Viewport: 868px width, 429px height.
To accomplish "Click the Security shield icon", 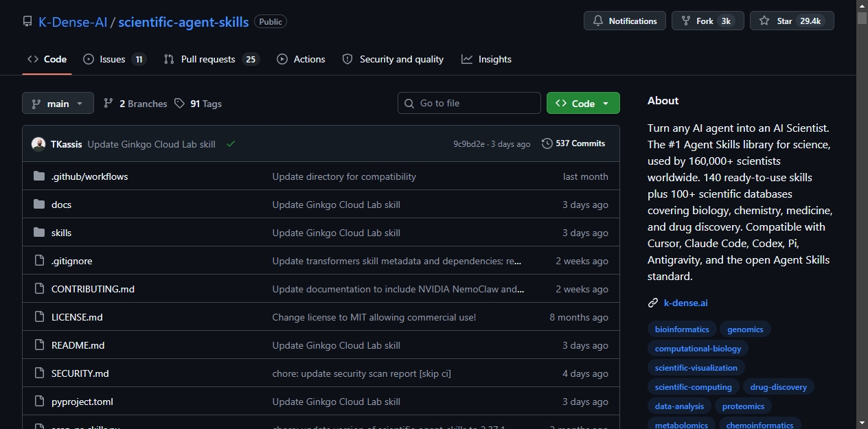I will (x=347, y=59).
